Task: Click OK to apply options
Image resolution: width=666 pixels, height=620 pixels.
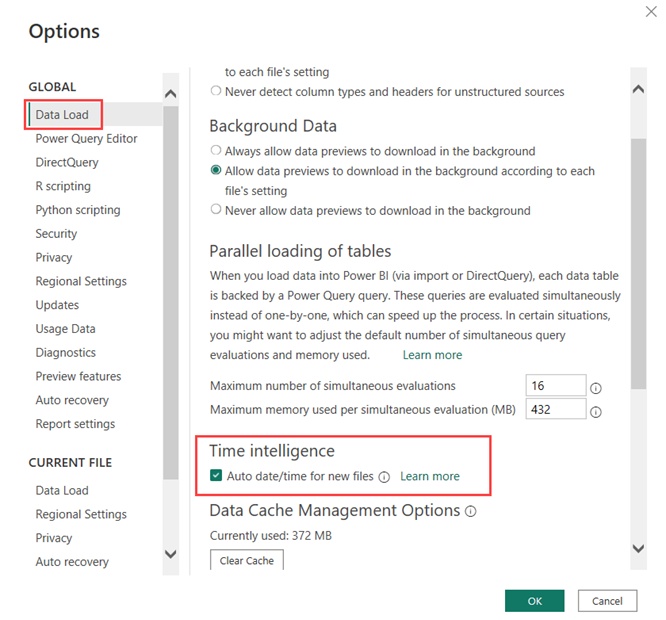Action: point(534,601)
